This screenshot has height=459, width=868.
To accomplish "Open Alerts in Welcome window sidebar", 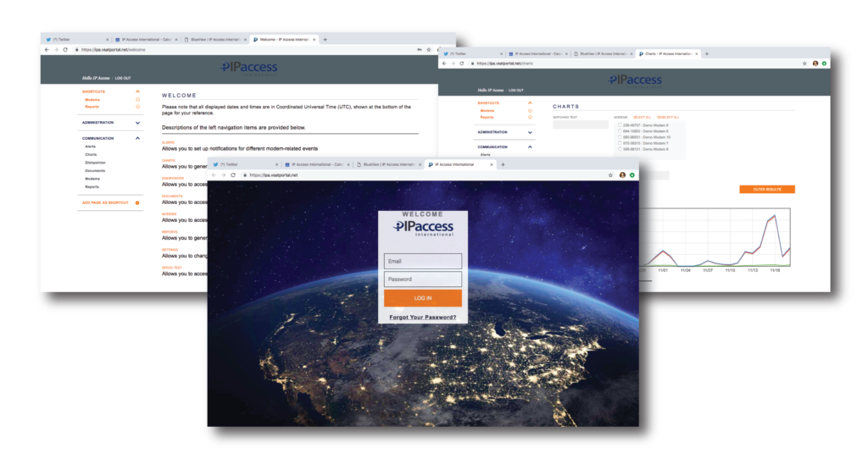I will pos(90,147).
